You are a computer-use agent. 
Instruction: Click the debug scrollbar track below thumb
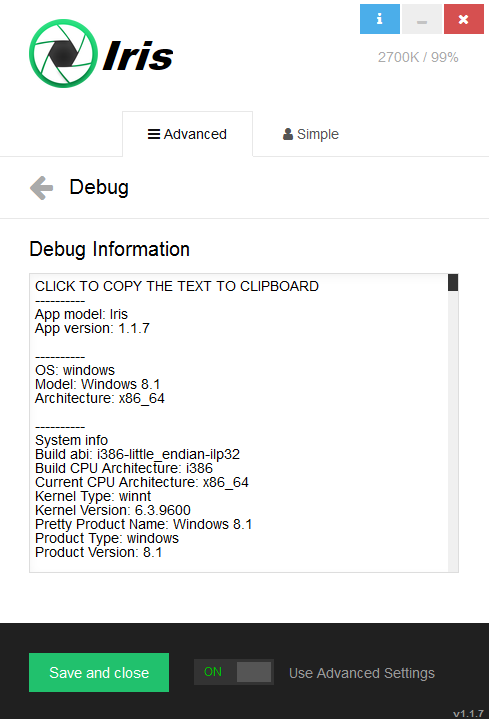[453, 431]
